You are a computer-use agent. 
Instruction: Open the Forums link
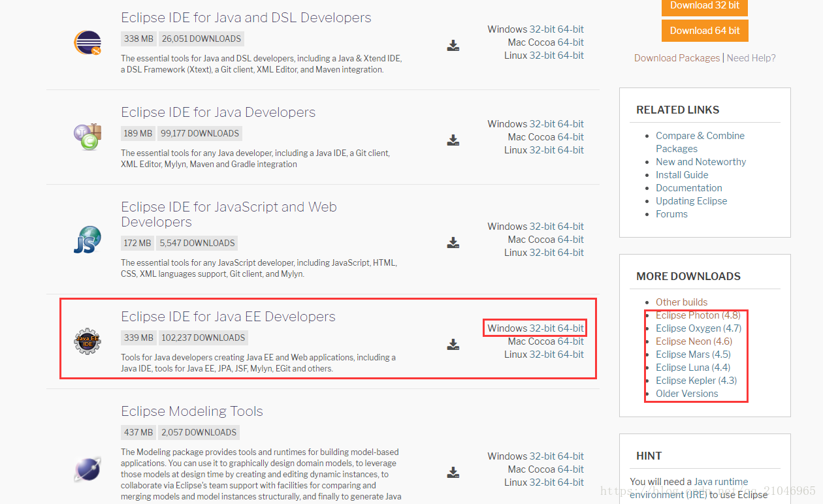671,214
